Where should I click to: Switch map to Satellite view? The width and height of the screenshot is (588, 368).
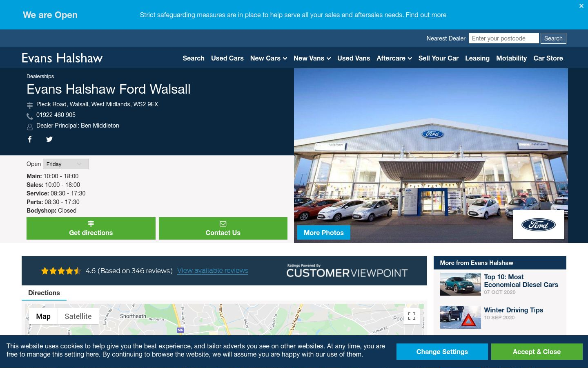[78, 316]
